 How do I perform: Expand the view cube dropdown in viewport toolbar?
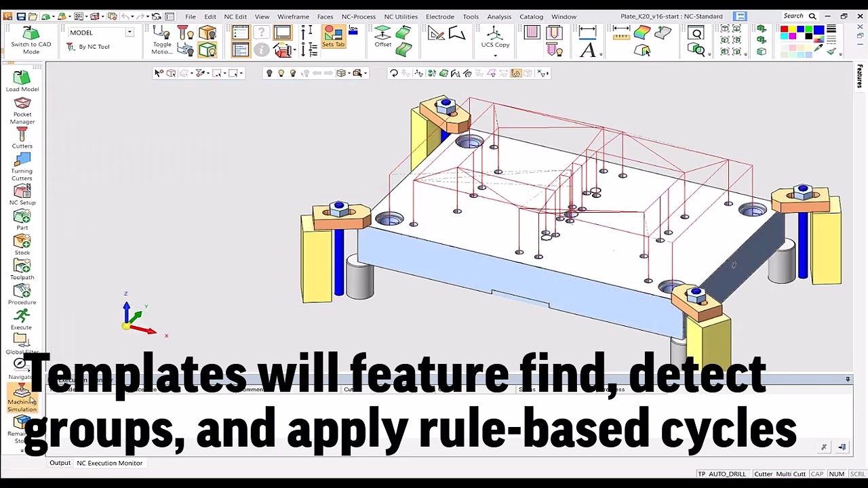[x=349, y=73]
